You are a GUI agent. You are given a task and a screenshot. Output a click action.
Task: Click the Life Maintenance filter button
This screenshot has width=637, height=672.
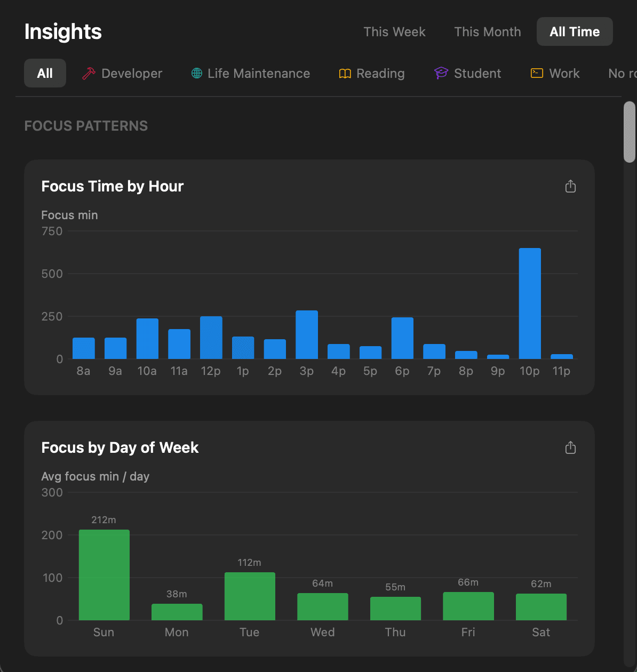[x=250, y=73]
